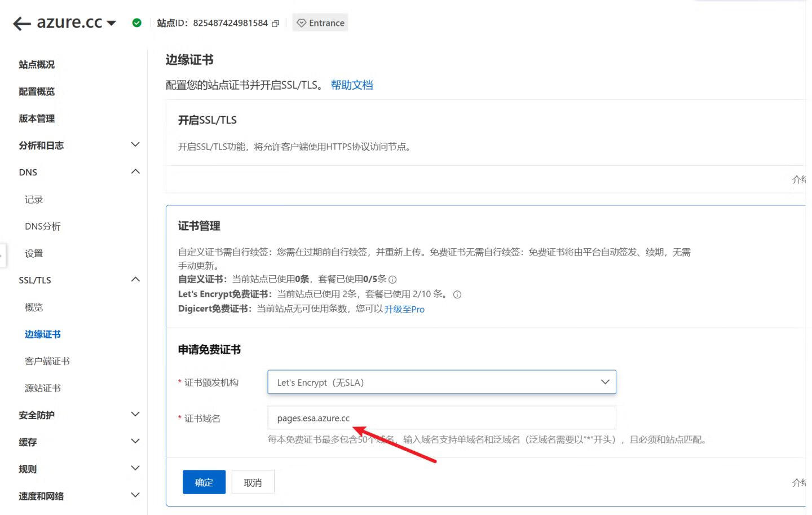Viewport: 812px width, 515px height.
Task: Click the back arrow beside azure.cc
Action: point(21,23)
